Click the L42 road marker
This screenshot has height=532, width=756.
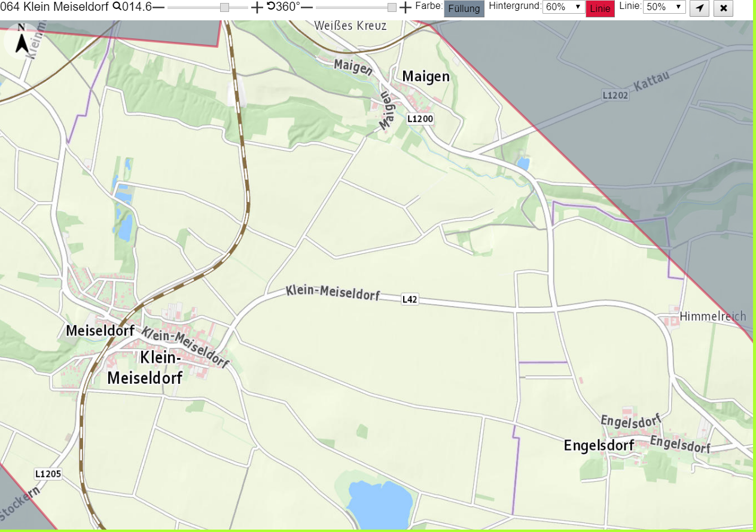410,299
